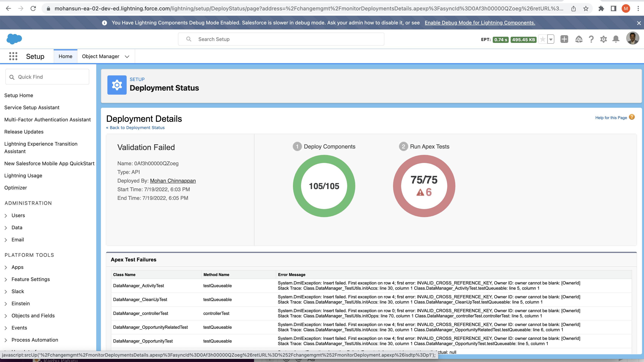The image size is (644, 362).
Task: Open the favorites list dropdown arrow
Action: 551,39
